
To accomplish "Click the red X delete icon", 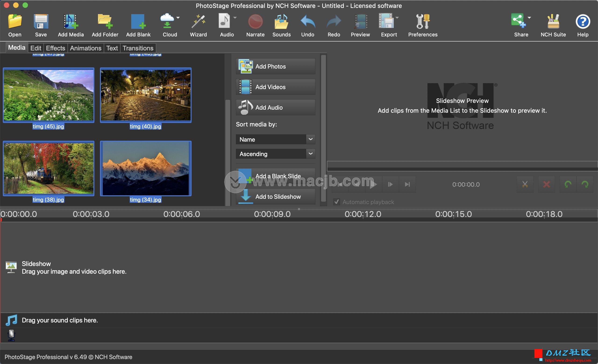I will pos(546,184).
